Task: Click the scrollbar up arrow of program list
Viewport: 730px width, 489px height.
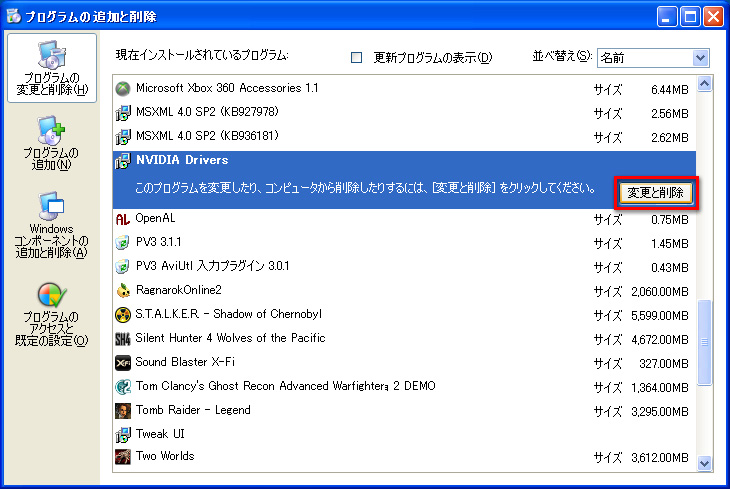Action: click(x=703, y=84)
